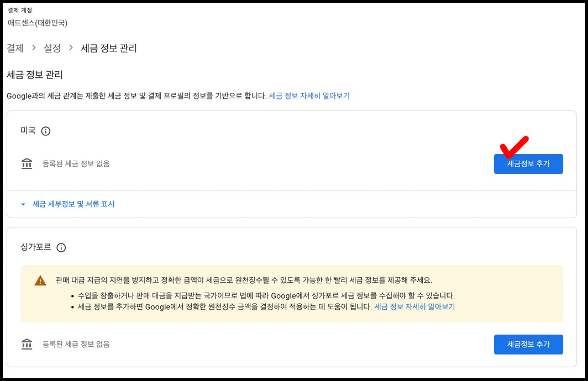Expand 세금 세부정보 및 서류 표시
Image resolution: width=588 pixels, height=381 pixels.
(68, 204)
